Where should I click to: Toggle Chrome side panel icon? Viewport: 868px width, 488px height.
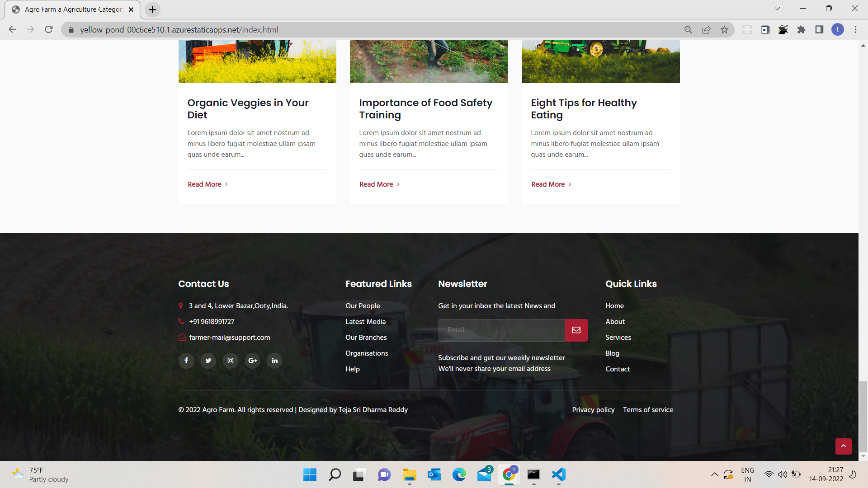click(x=819, y=29)
